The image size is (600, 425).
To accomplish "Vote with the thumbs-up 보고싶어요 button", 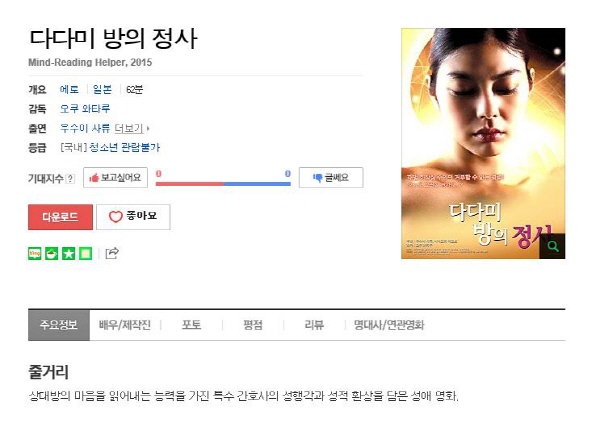I will 115,177.
